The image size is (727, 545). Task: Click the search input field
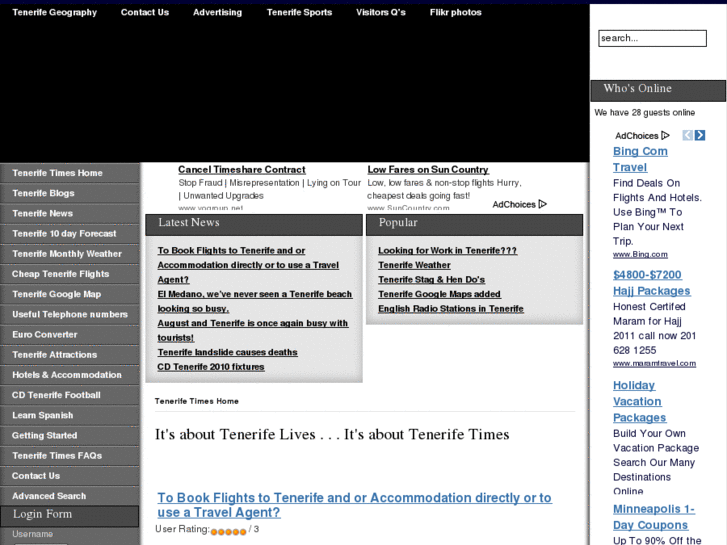click(x=652, y=38)
